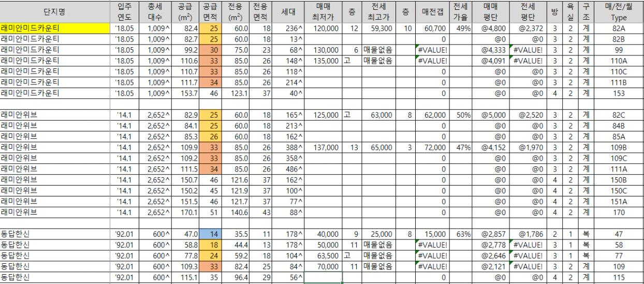Click household count 214^ cell
This screenshot has height=284, width=644.
point(287,82)
